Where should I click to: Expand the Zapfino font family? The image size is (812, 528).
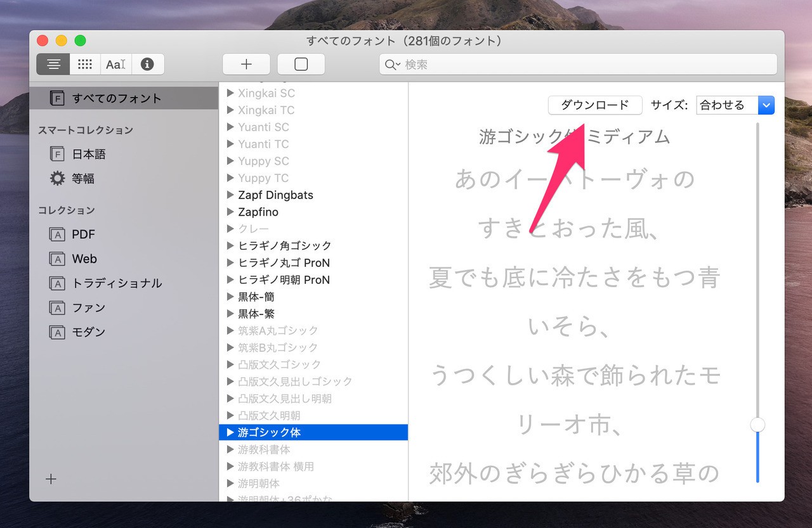[x=230, y=212]
